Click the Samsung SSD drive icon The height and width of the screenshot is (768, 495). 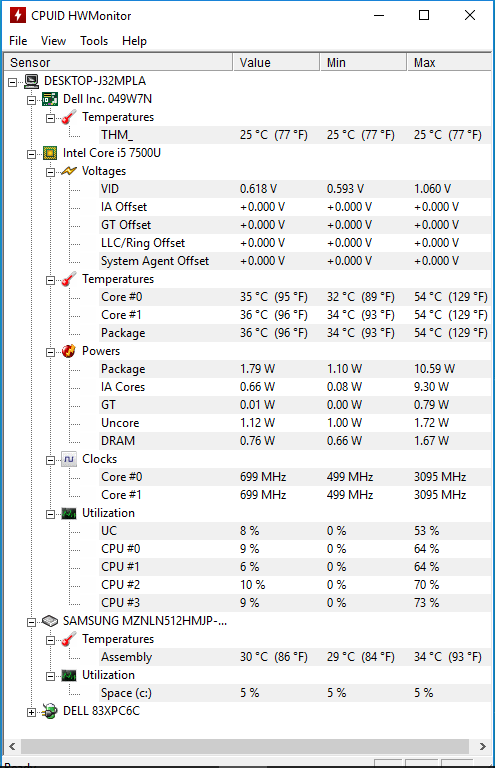click(50, 621)
